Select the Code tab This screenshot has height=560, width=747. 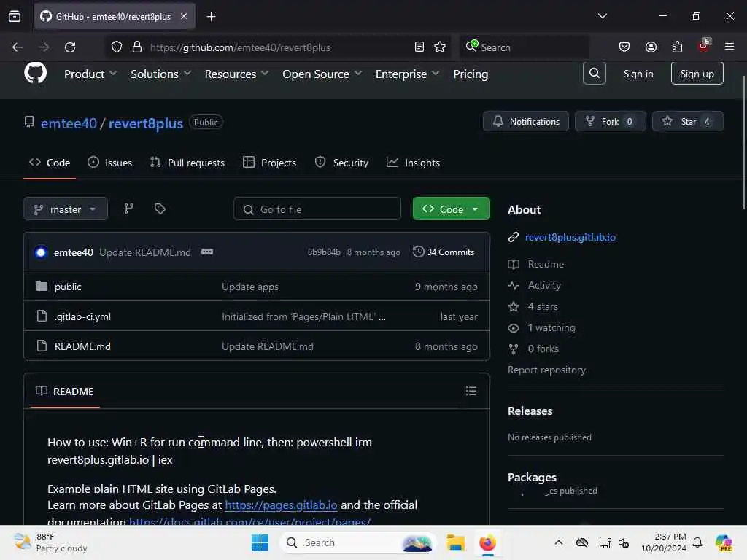point(50,163)
